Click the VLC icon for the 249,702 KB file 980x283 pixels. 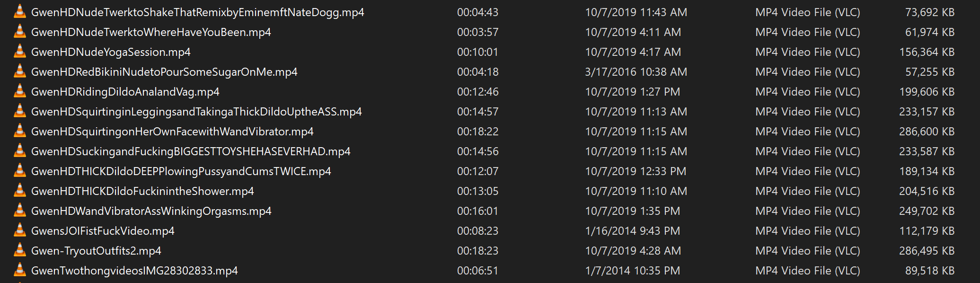(20, 210)
